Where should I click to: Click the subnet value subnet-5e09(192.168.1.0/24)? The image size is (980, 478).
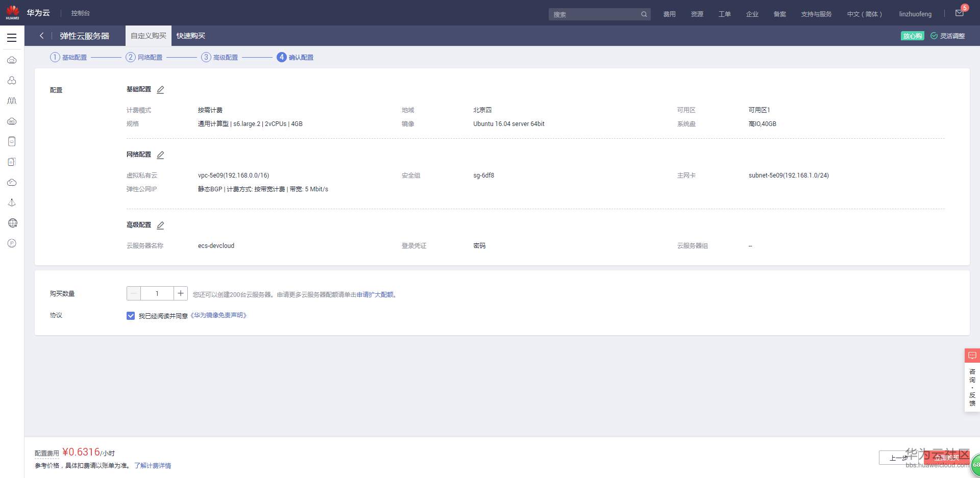coord(789,175)
